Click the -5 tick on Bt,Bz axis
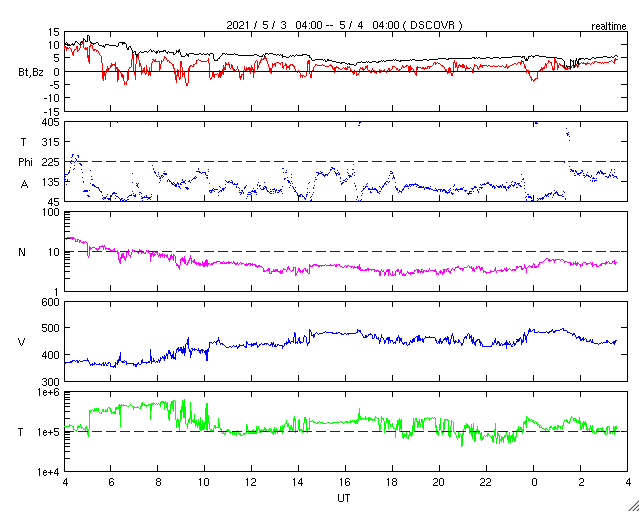This screenshot has width=640, height=512. [53, 85]
